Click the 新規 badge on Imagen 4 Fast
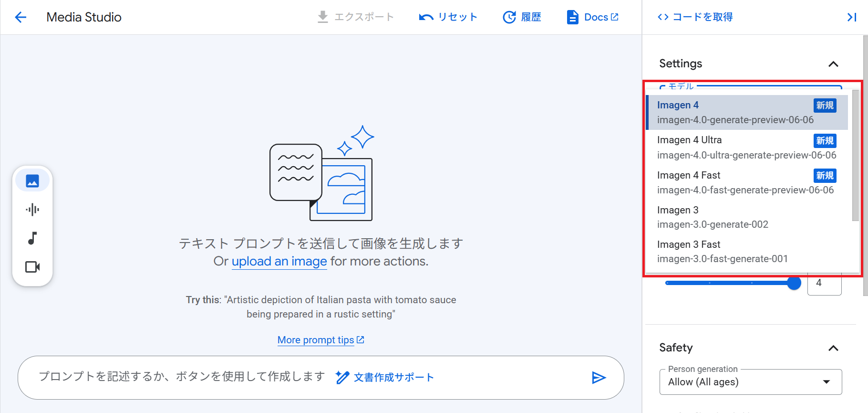868x413 pixels. [825, 176]
